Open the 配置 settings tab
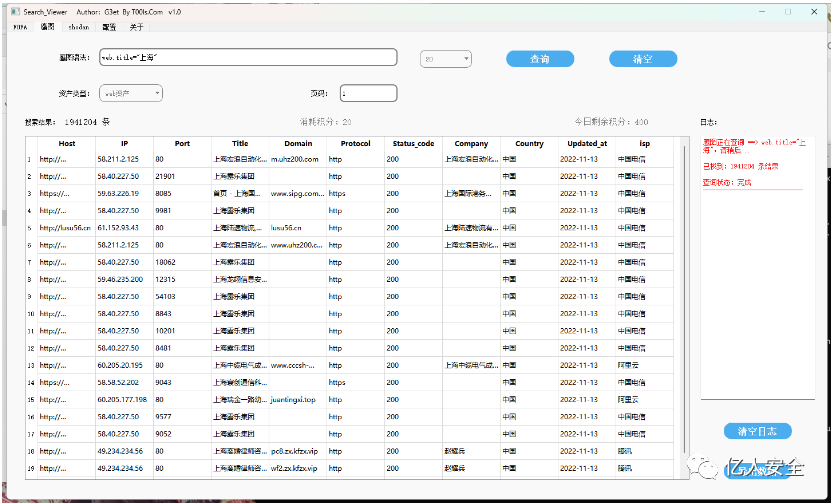The image size is (831, 503). (x=109, y=27)
